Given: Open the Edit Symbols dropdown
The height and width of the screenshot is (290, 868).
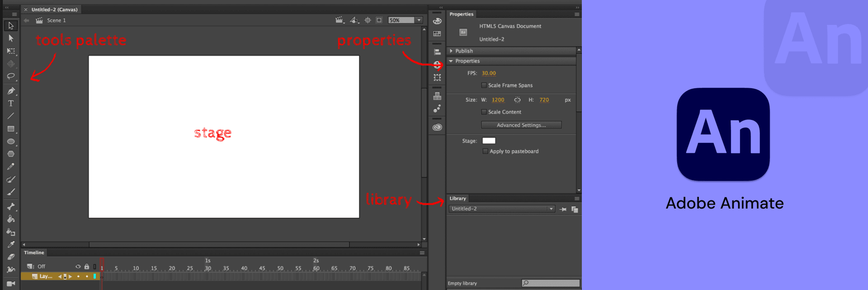Looking at the screenshot, I should pos(354,20).
